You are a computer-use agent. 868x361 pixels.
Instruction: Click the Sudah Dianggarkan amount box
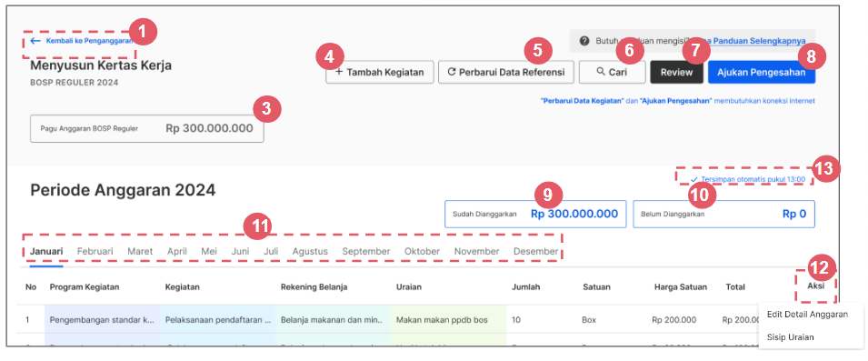point(535,214)
